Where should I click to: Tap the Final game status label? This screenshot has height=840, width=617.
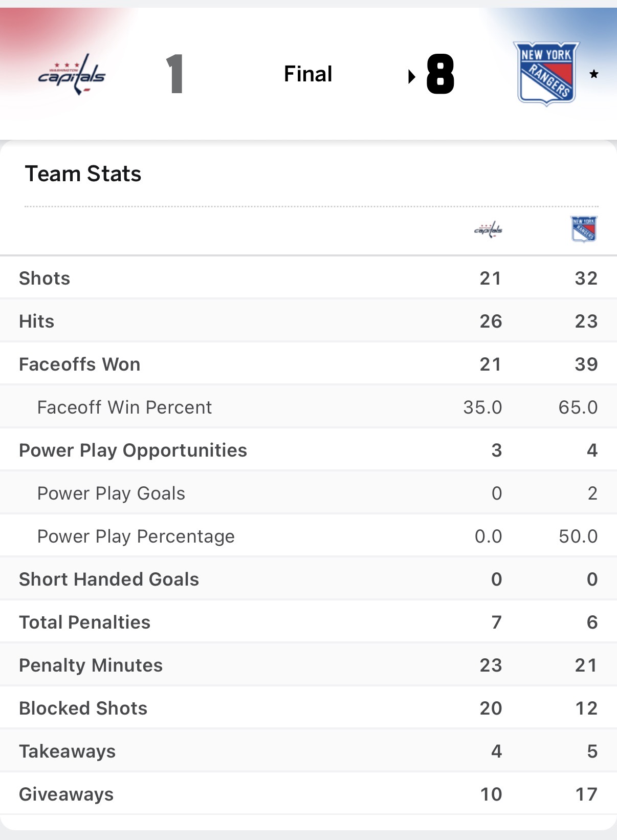[x=308, y=74]
